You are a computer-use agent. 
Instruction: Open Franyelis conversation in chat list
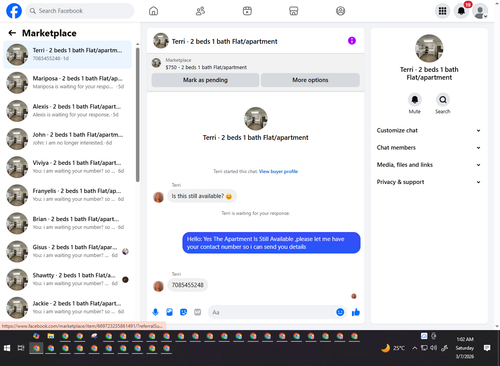point(68,195)
